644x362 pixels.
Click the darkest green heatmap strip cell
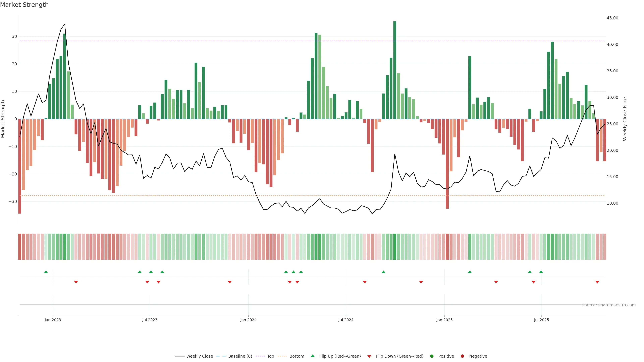point(395,247)
